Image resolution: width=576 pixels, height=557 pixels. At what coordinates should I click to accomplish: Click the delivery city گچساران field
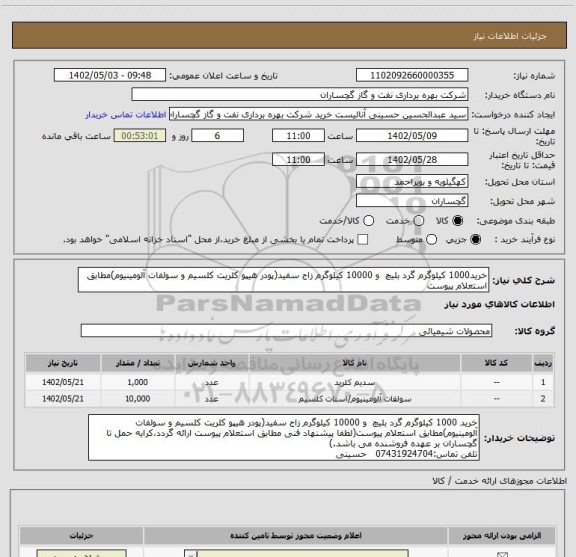click(412, 201)
